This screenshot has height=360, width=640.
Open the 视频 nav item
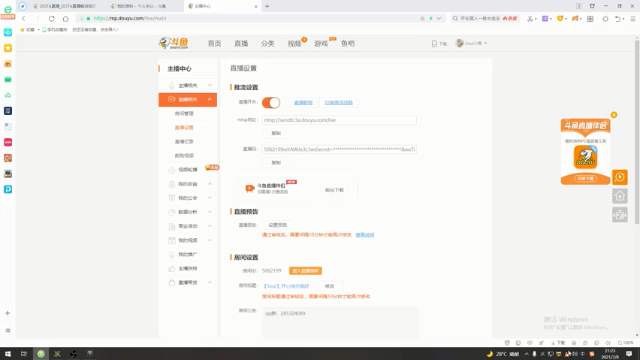coord(294,43)
